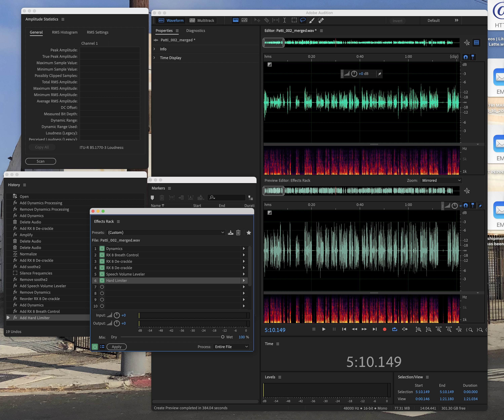Click the Record button in transport
This screenshot has height=420, width=504.
pyautogui.click(x=384, y=329)
